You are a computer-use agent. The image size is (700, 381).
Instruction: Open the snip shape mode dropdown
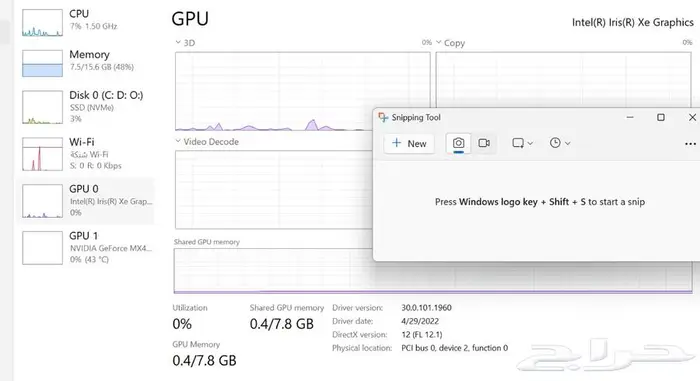click(x=522, y=143)
